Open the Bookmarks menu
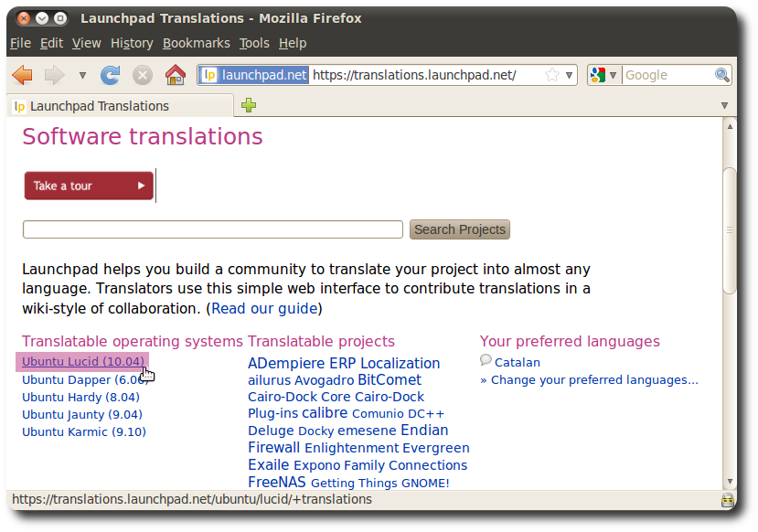Image resolution: width=758 pixels, height=532 pixels. pyautogui.click(x=197, y=44)
